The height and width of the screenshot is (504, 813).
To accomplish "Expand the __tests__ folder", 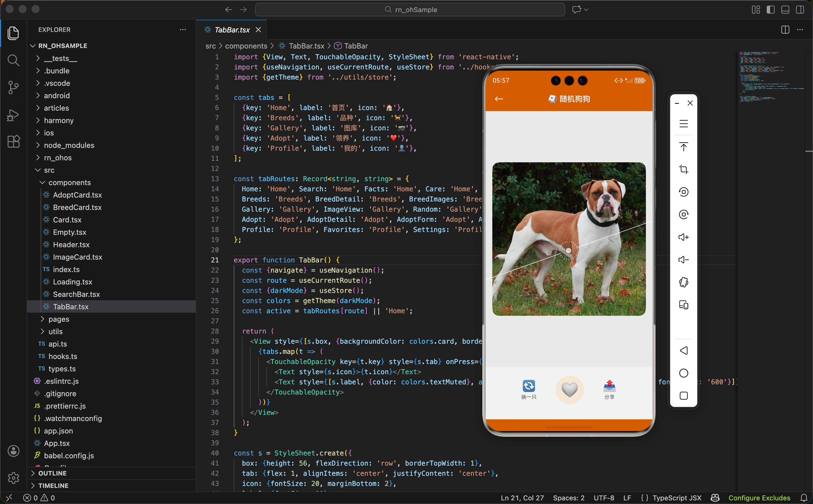I will pyautogui.click(x=112, y=58).
